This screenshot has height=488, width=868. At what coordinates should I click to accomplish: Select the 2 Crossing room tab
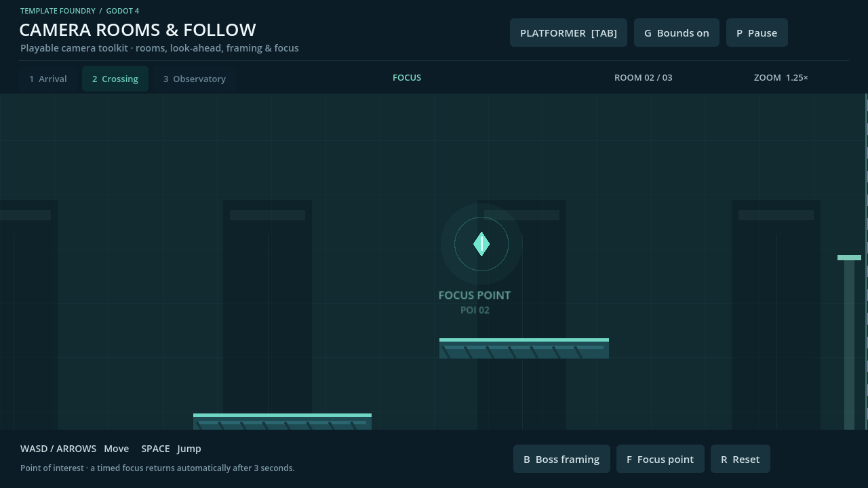pos(115,79)
